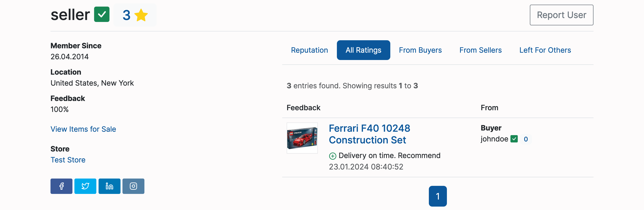View the Left For Others tab
This screenshot has height=210, width=644.
[545, 50]
